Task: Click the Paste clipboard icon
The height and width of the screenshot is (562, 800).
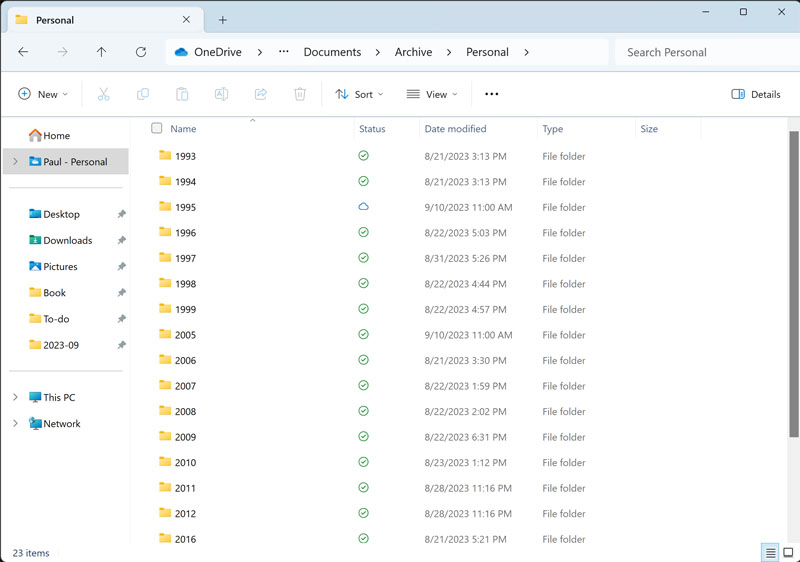Action: [x=182, y=94]
